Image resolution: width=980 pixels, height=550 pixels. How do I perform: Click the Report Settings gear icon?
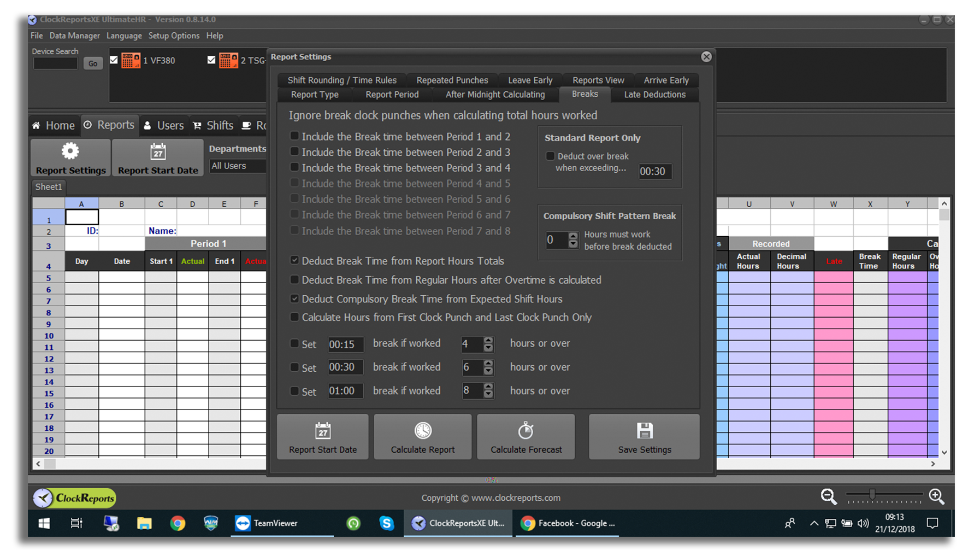pos(70,151)
